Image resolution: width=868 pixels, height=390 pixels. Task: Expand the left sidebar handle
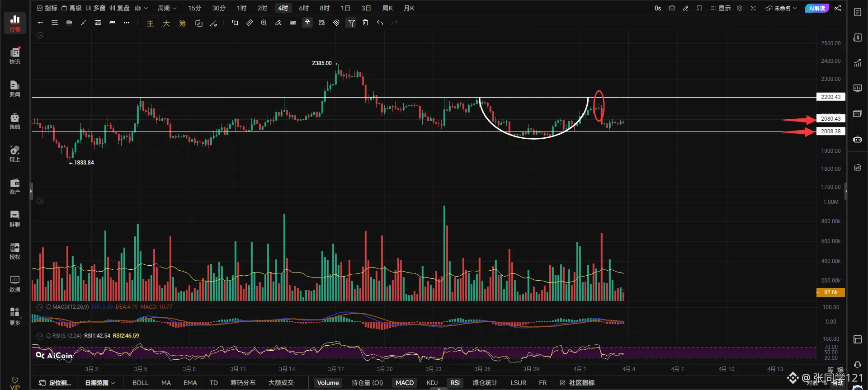pyautogui.click(x=31, y=191)
